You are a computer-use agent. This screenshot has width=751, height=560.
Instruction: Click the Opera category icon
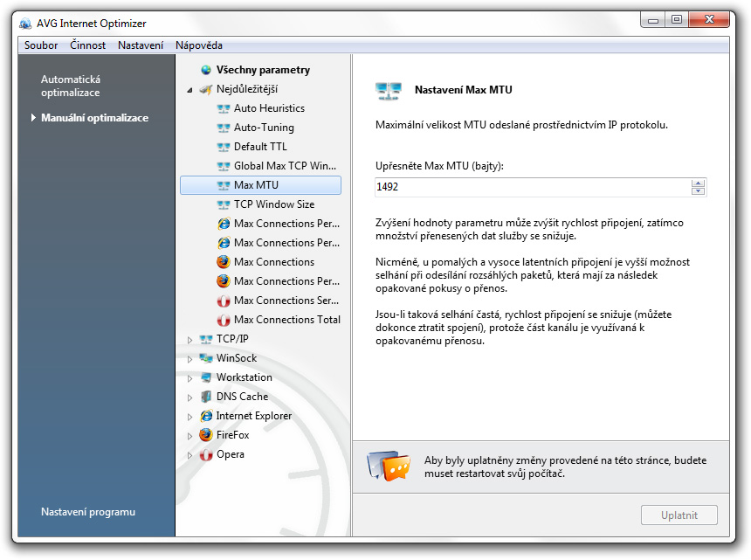click(206, 454)
